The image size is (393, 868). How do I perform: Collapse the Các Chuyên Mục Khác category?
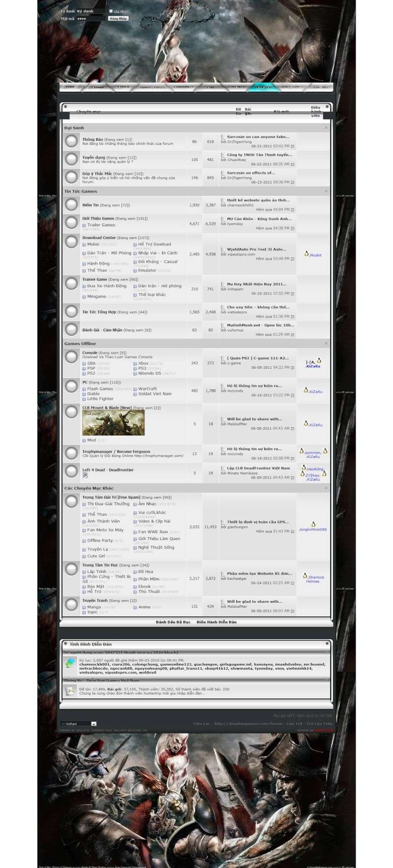pyautogui.click(x=326, y=488)
